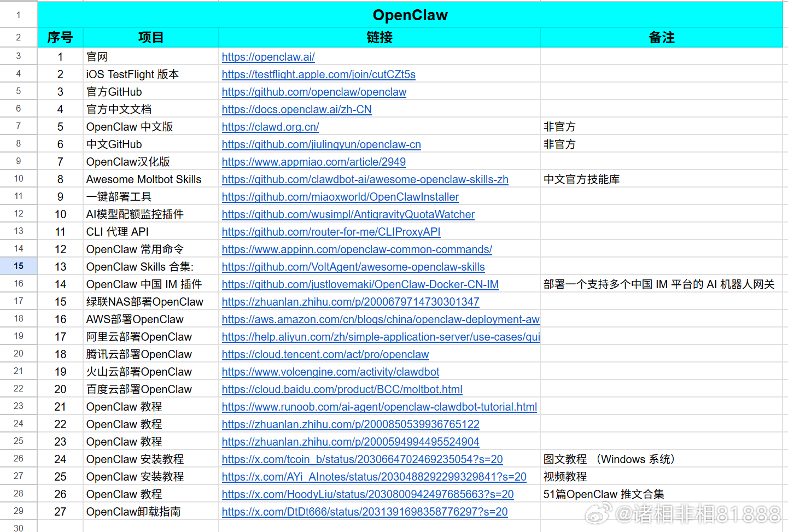Open the x.com/AYi_AInotes status link
The image size is (788, 532).
(374, 477)
